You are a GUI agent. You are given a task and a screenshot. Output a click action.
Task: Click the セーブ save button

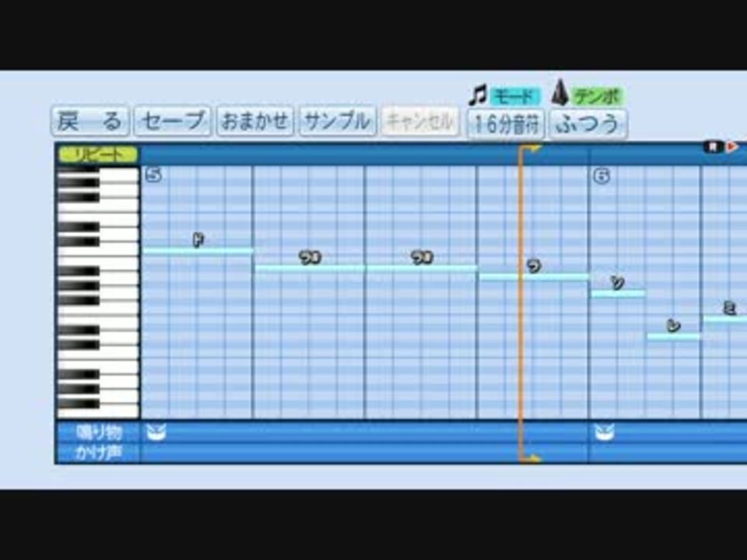173,121
